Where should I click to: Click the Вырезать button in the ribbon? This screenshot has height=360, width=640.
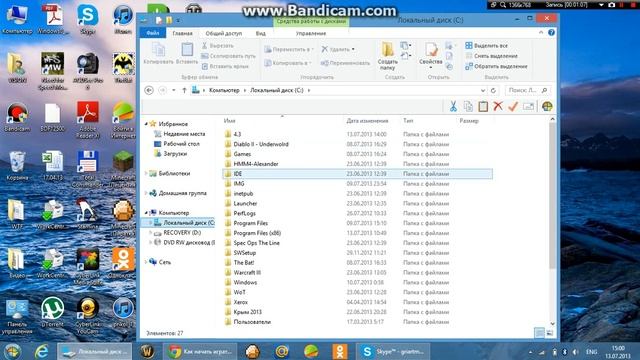[x=218, y=46]
